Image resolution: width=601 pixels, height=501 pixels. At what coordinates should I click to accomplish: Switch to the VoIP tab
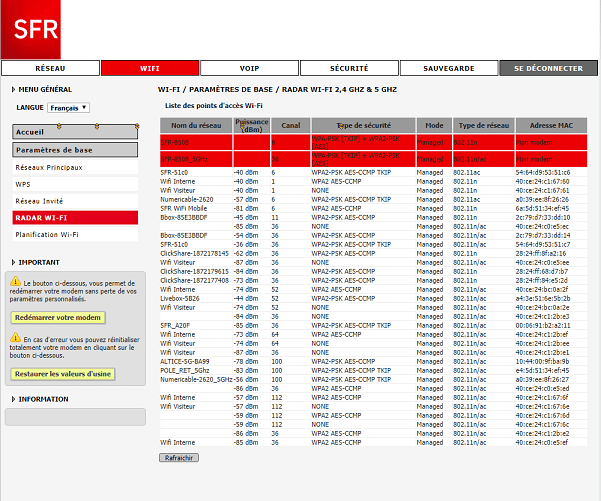coord(249,68)
